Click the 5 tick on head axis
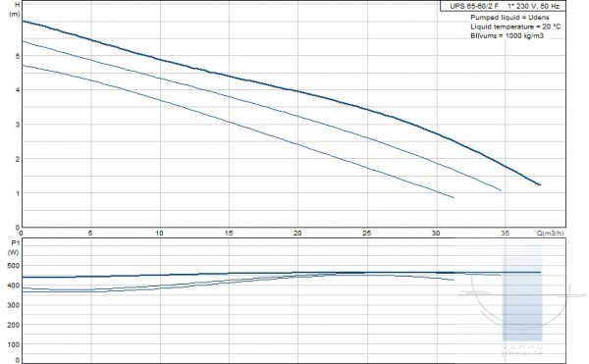 [x=18, y=56]
